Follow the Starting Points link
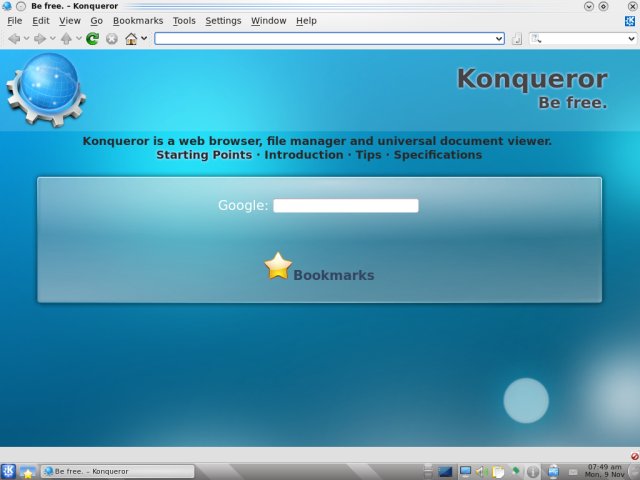The image size is (640, 480). pos(204,155)
